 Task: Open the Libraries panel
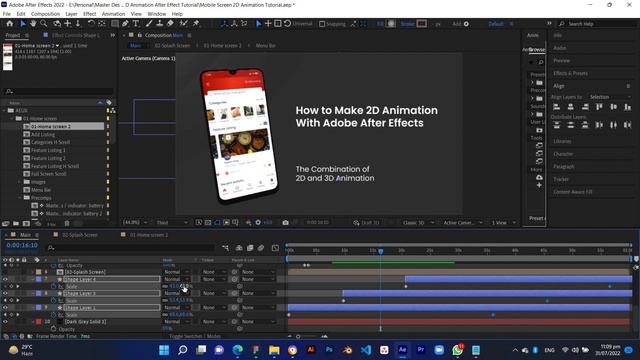(x=562, y=141)
